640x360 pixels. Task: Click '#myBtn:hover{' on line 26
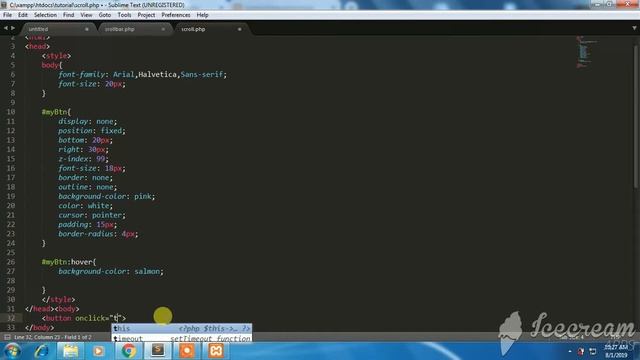click(69, 262)
